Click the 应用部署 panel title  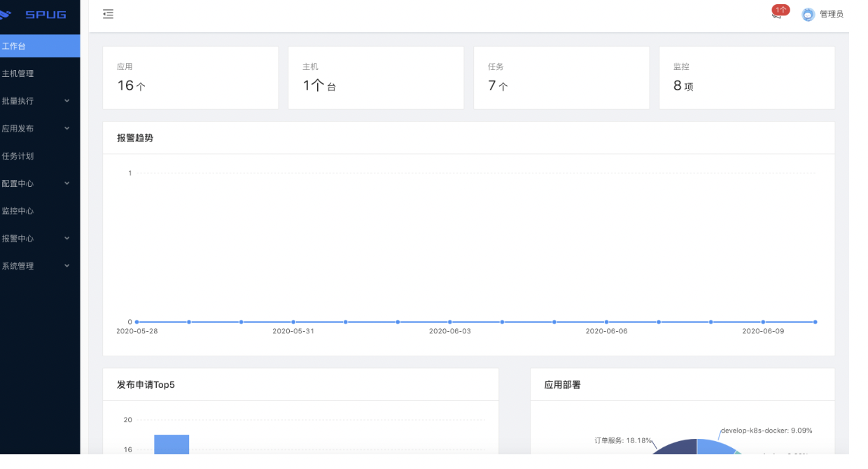(562, 384)
